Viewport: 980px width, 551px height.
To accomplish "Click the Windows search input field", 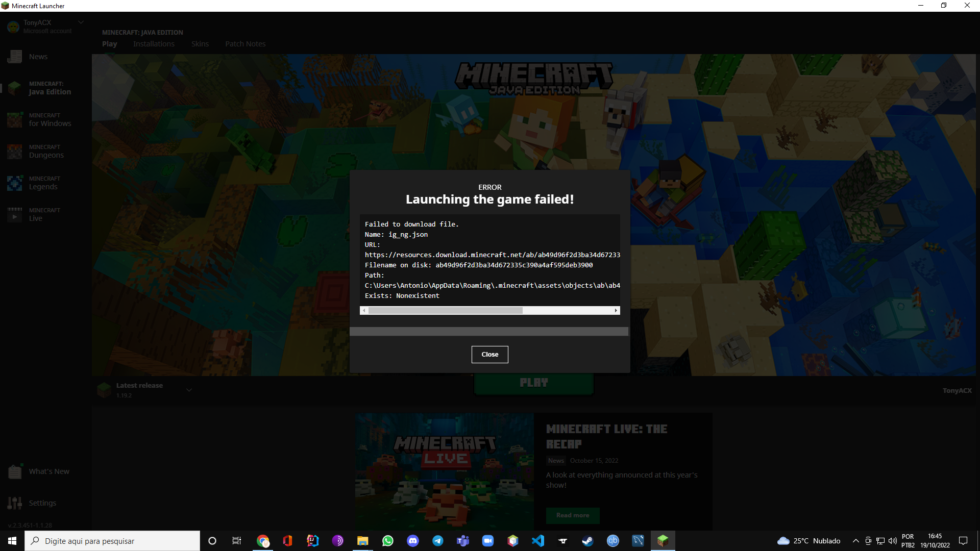I will (117, 541).
